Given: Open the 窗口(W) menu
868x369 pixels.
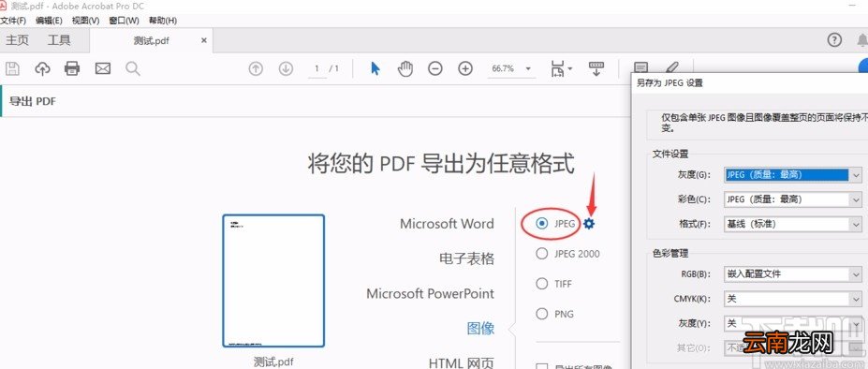Looking at the screenshot, I should pyautogui.click(x=124, y=21).
